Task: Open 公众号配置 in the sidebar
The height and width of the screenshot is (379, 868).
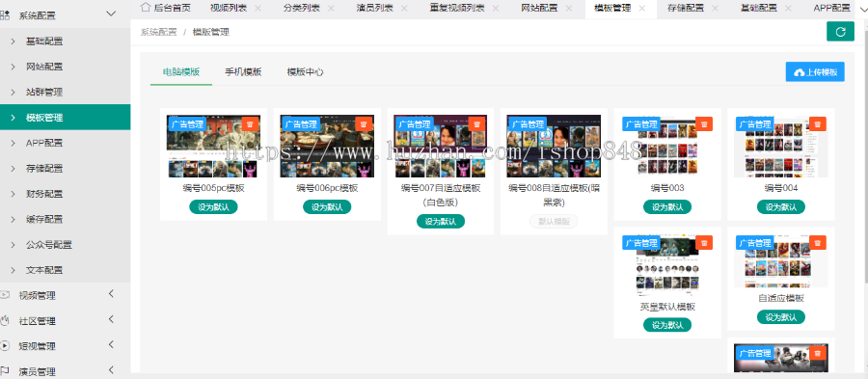Action: tap(66, 245)
